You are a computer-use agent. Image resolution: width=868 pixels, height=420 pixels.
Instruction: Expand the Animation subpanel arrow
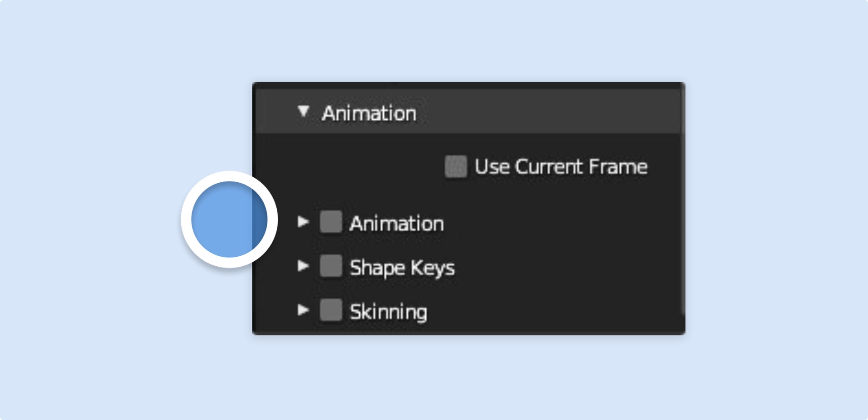303,222
